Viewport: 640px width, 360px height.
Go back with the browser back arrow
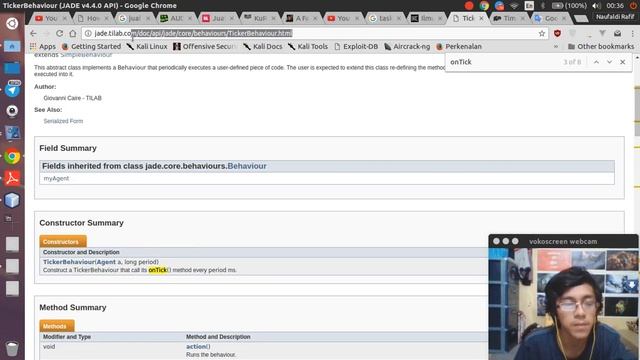tap(33, 33)
